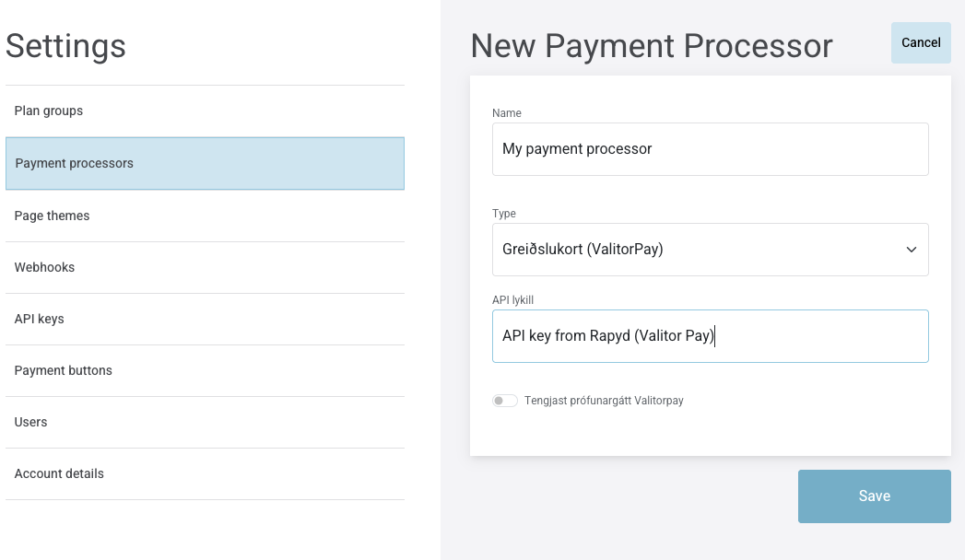Go to Webhooks settings

(205, 267)
